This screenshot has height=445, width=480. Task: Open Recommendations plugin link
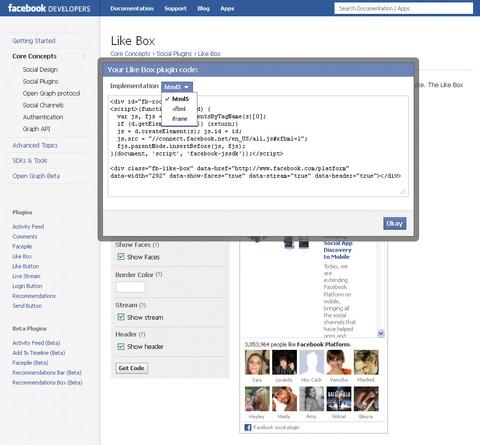point(34,296)
